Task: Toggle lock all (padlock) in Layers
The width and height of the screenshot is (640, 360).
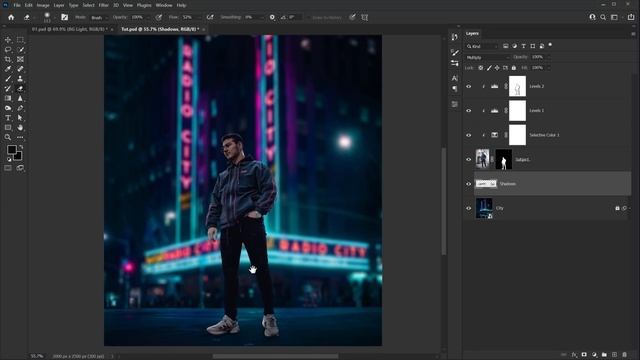Action: 514,68
